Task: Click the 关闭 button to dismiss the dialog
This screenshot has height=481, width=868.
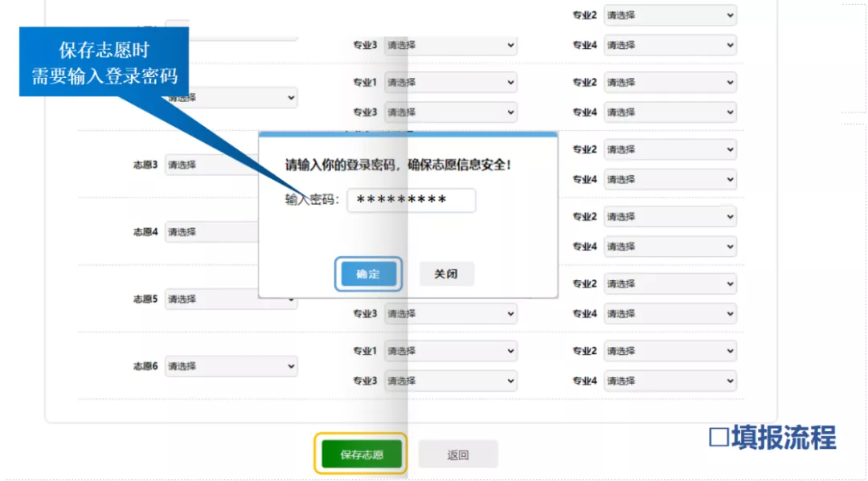Action: [446, 274]
